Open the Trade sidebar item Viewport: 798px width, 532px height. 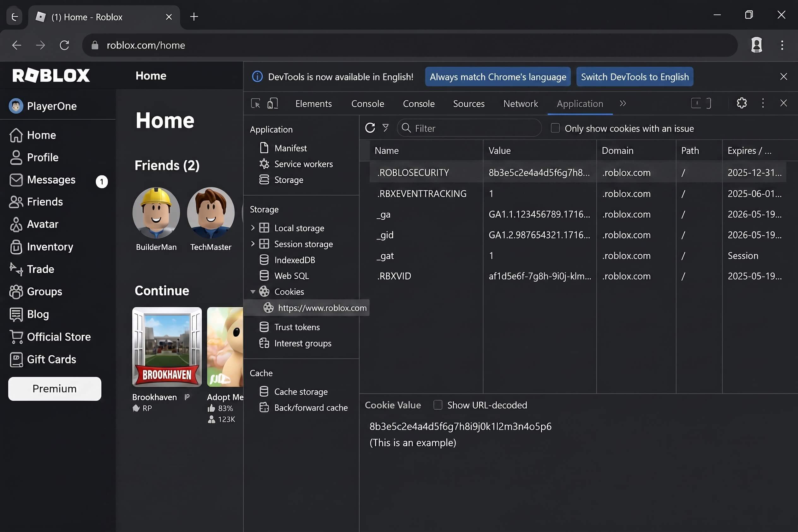pos(32,269)
